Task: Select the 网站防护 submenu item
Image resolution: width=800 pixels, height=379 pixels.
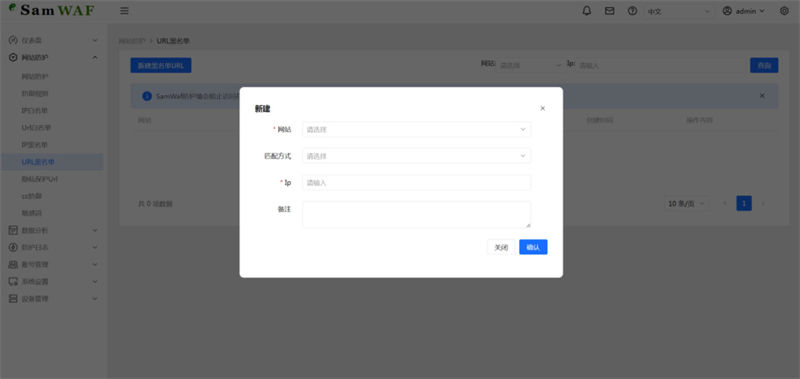Action: [35, 77]
